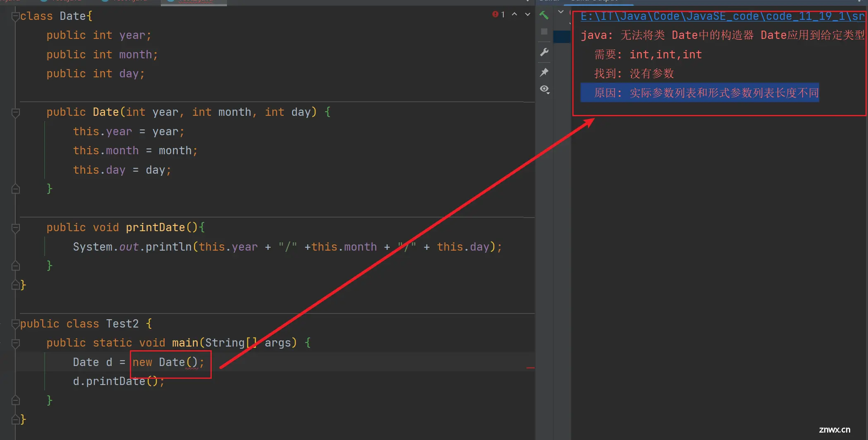Open build settings wrench icon

[x=544, y=52]
